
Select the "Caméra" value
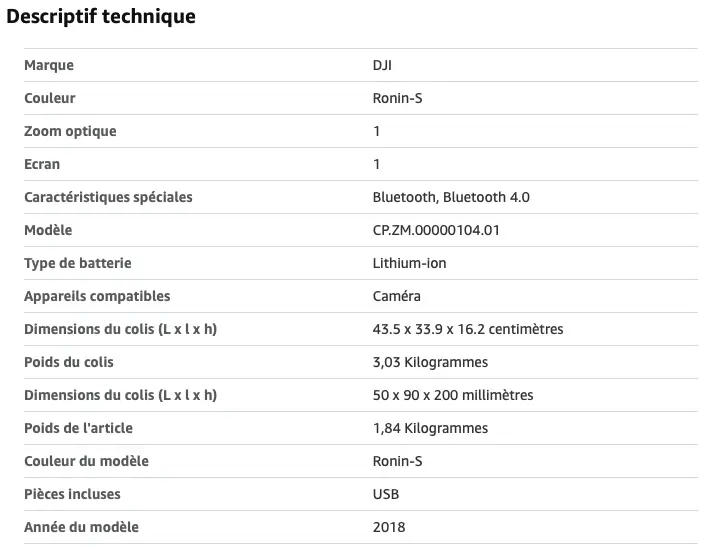tap(396, 296)
